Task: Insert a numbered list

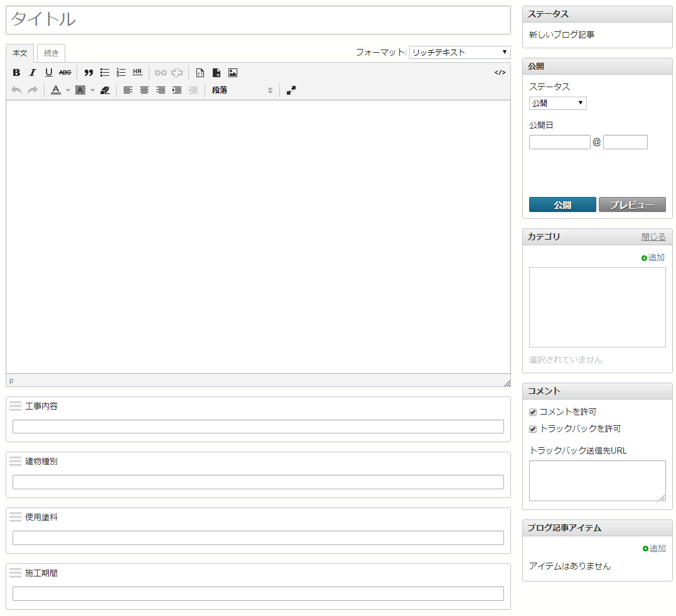Action: pos(121,72)
